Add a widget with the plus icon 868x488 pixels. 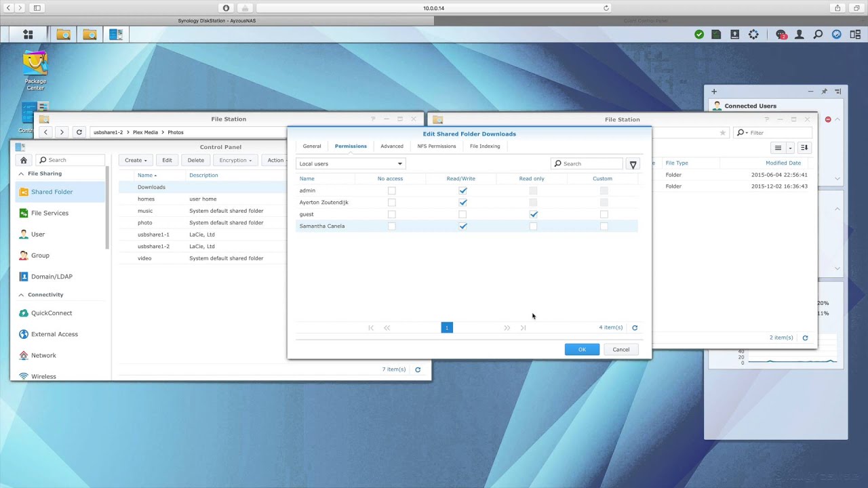point(713,91)
